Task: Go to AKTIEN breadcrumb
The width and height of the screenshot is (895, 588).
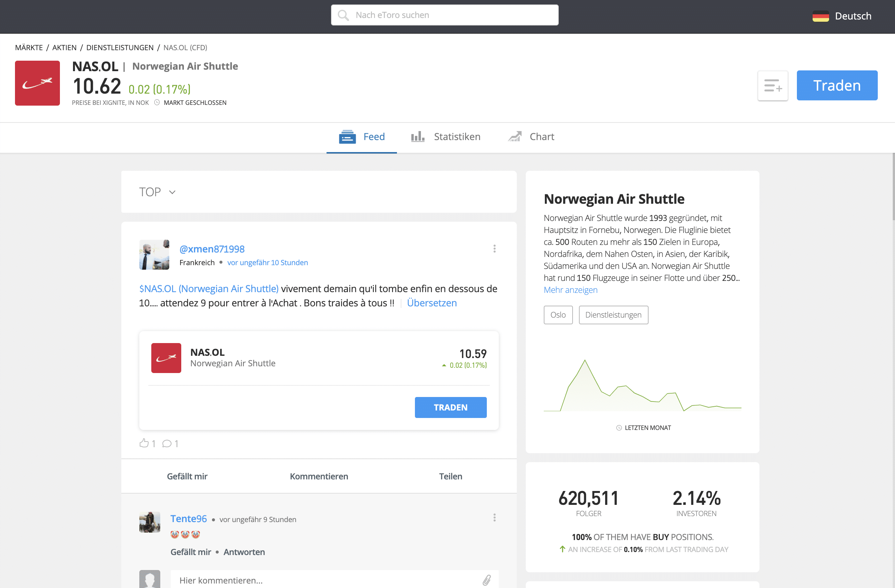Action: point(64,48)
